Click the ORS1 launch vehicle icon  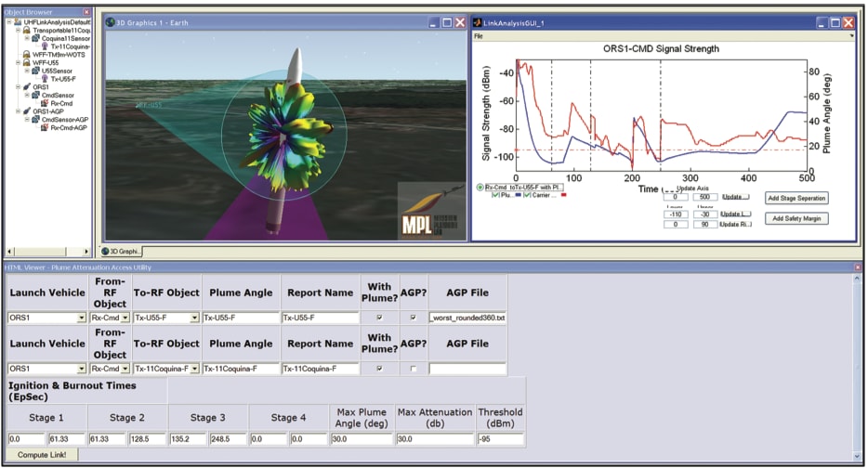pos(26,87)
